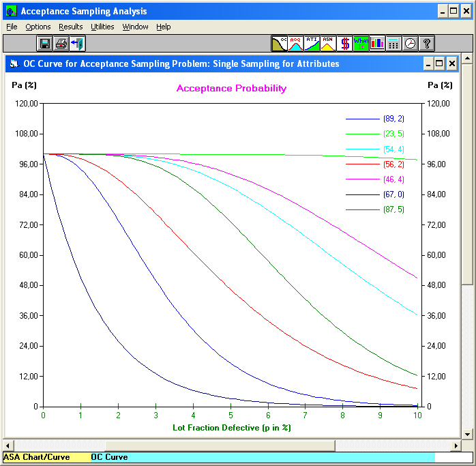Open cost analysis dollar sign icon
476x466 pixels.
(x=344, y=44)
